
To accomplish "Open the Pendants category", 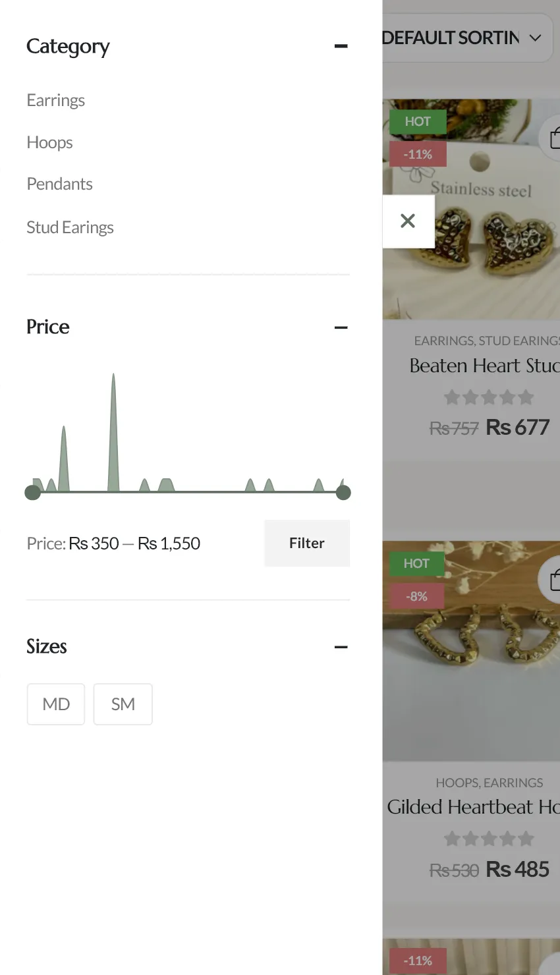I will (x=60, y=184).
